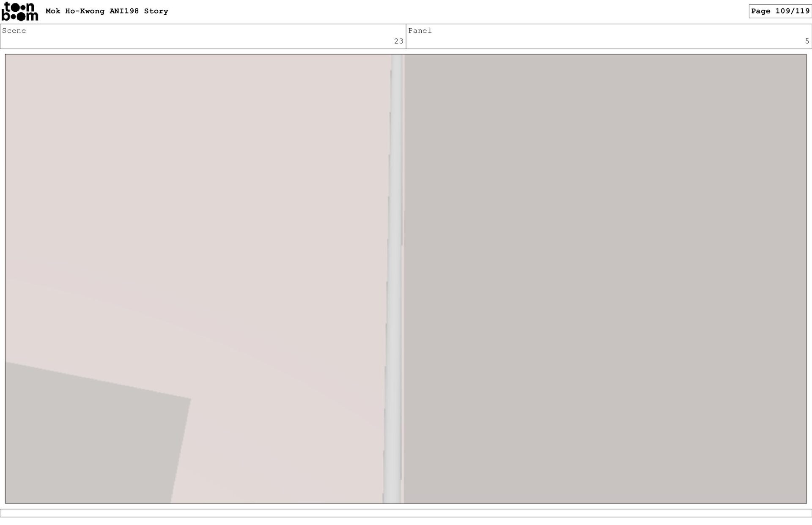Click the current page number 109
Screen dimensions: 812x525
pos(782,11)
